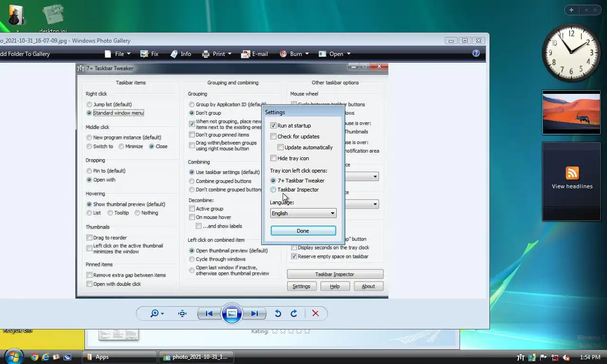This screenshot has height=364, width=607.
Task: Open View headlines in the feed gadget
Action: tap(572, 186)
